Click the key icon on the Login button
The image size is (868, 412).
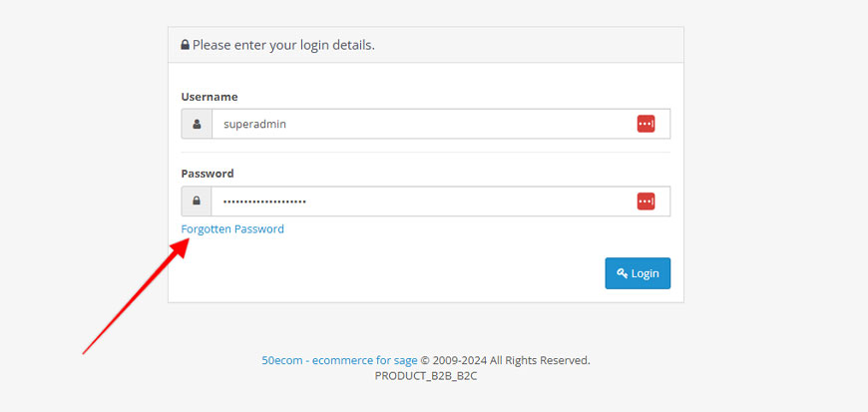coord(623,273)
